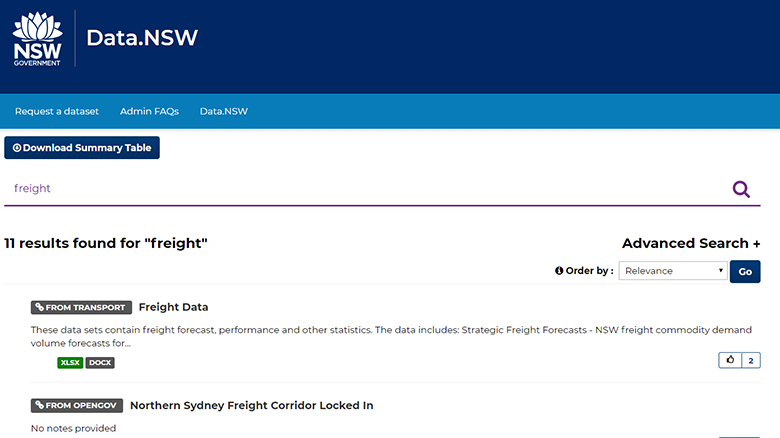Click the like count 2 box
This screenshot has width=780, height=438.
tap(751, 360)
